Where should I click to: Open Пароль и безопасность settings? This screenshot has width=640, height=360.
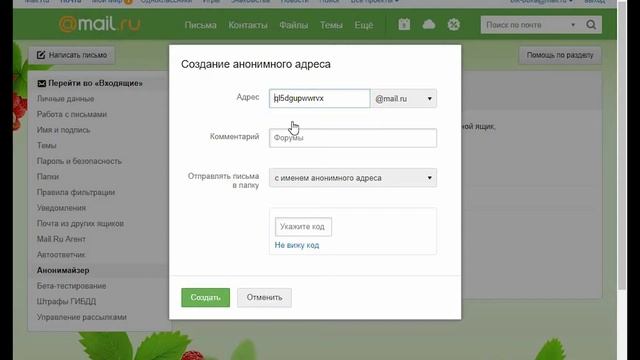point(79,161)
